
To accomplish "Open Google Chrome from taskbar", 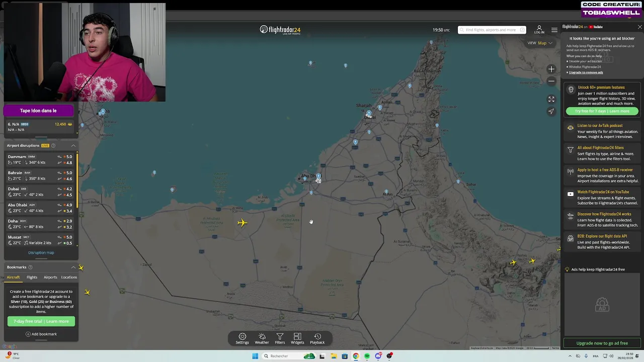I will 356,356.
